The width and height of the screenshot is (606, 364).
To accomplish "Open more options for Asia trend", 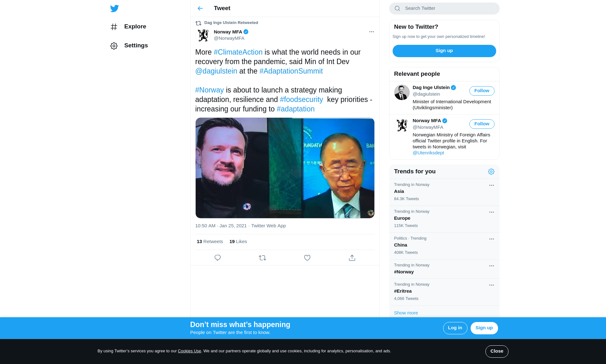I will [491, 185].
